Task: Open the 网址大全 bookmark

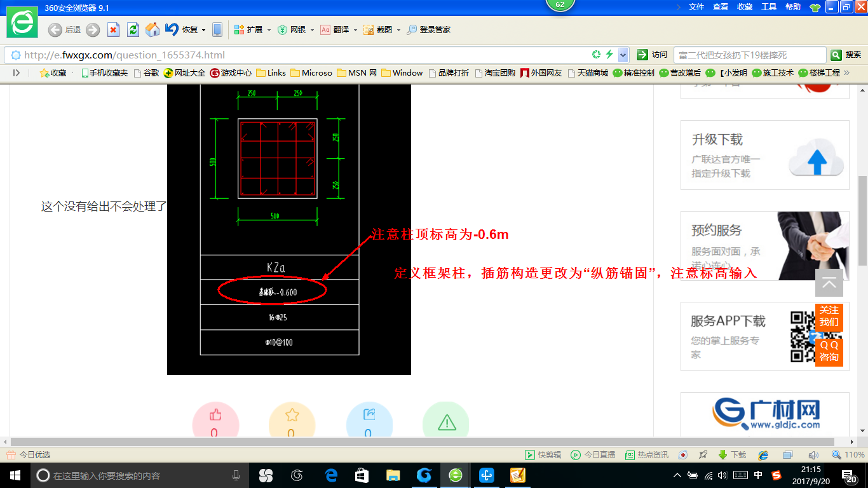Action: coord(184,73)
